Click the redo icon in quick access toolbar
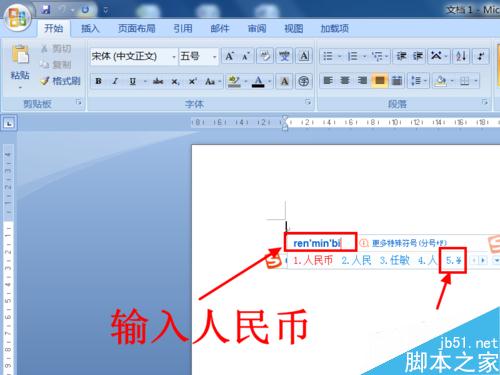 [x=85, y=10]
